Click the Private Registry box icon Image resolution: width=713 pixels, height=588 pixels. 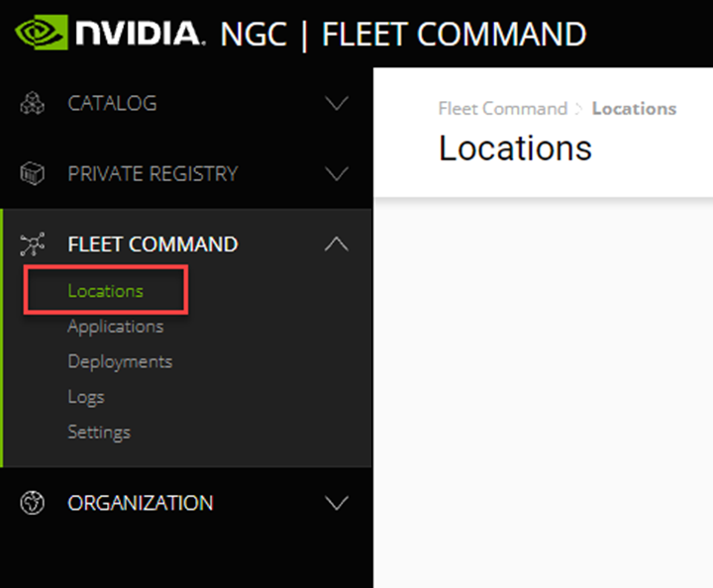[33, 174]
